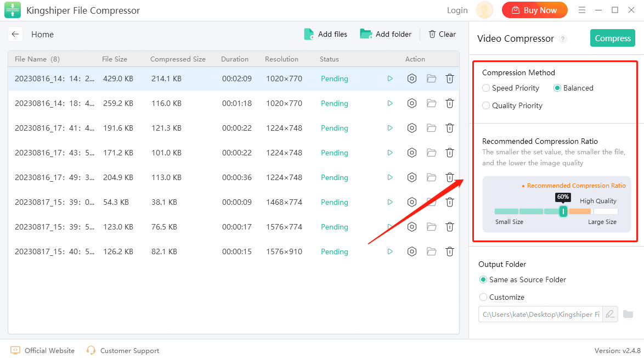Click the output folder path field
644x358 pixels.
click(540, 314)
